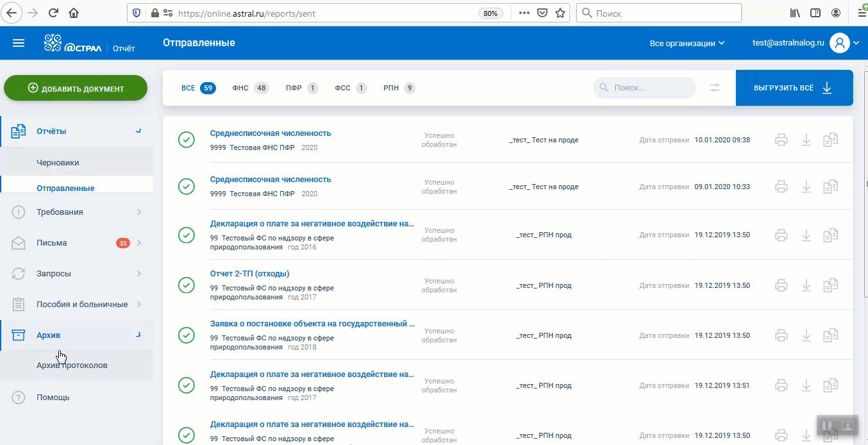The height and width of the screenshot is (445, 868).
Task: Open the browser zoom level 80% indicator
Action: point(490,13)
